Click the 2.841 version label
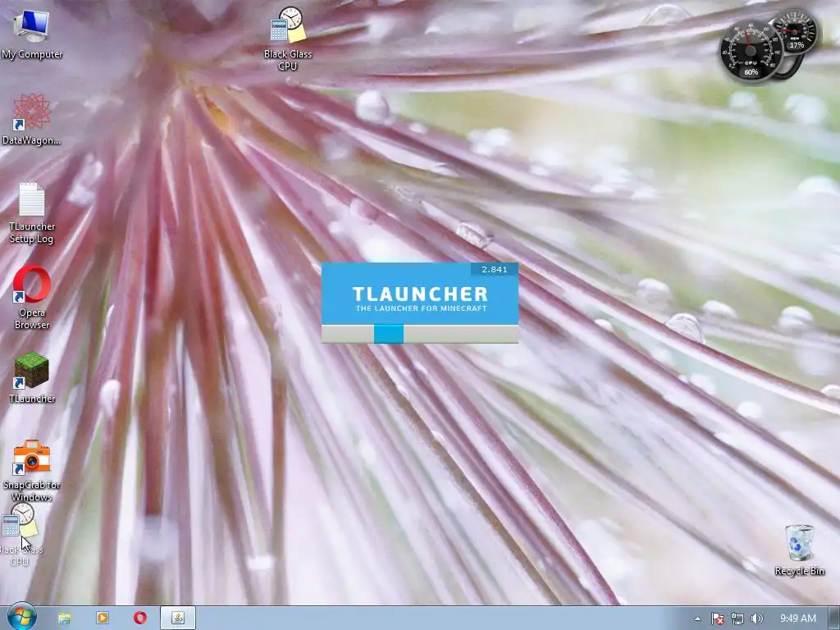The width and height of the screenshot is (840, 630). pyautogui.click(x=495, y=269)
